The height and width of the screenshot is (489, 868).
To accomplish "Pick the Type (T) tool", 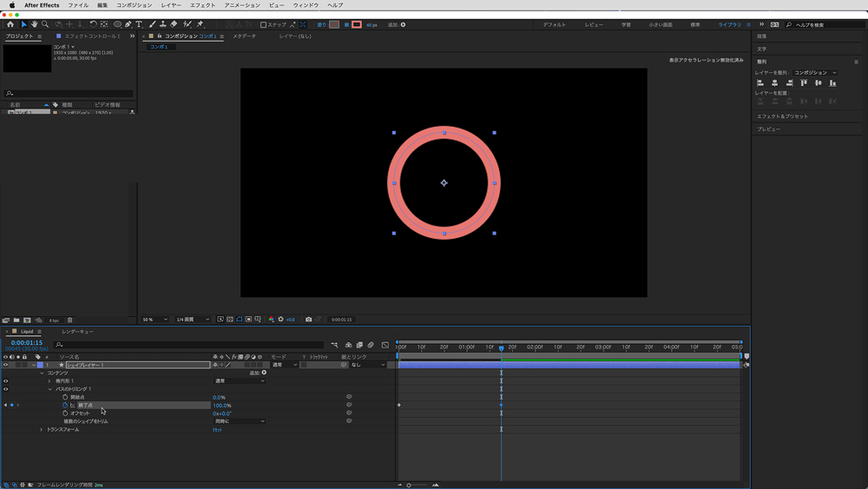I will [x=139, y=24].
